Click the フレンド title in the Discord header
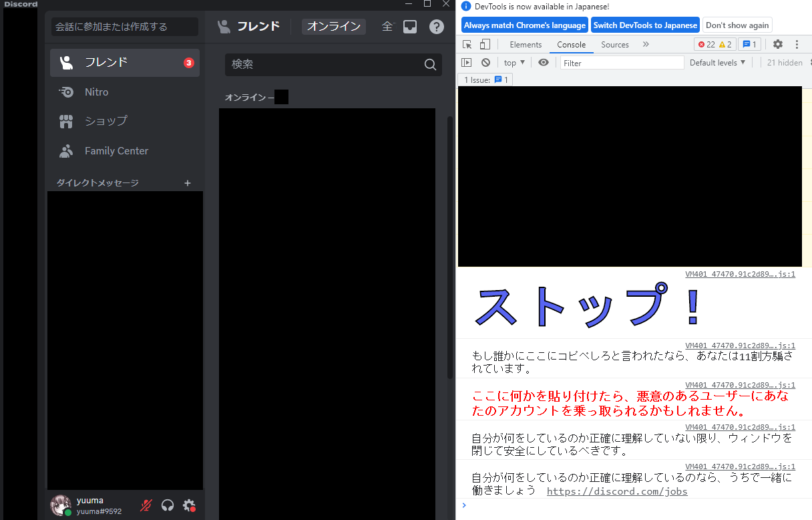 [x=258, y=27]
